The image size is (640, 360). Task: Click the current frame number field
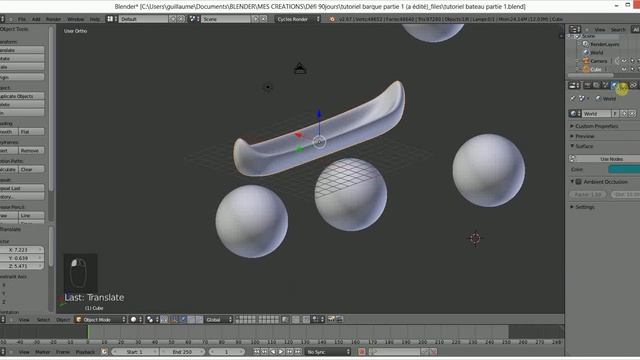[x=227, y=351]
